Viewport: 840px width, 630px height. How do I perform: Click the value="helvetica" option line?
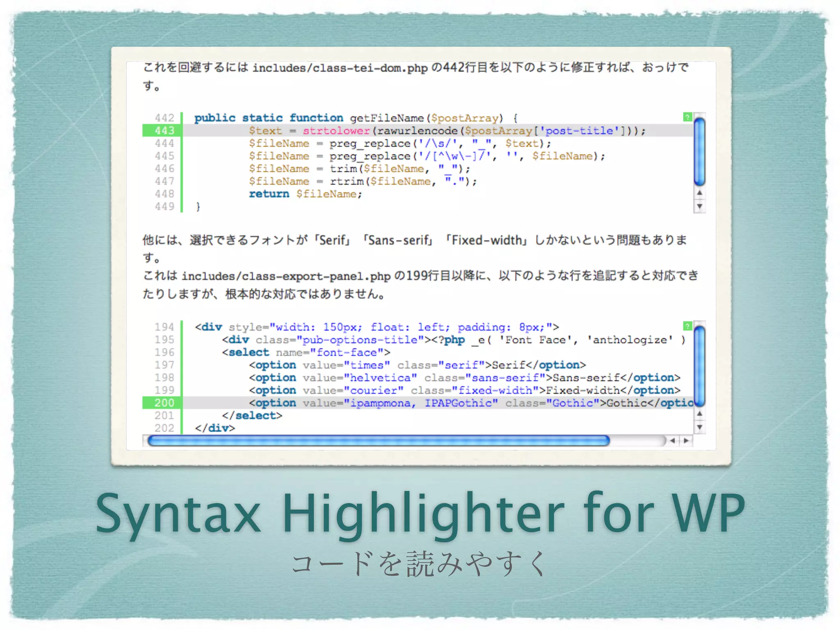click(465, 378)
